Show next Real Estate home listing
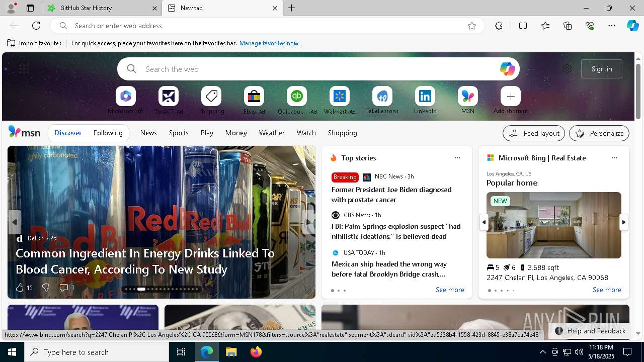Image resolution: width=644 pixels, height=362 pixels. tap(624, 222)
